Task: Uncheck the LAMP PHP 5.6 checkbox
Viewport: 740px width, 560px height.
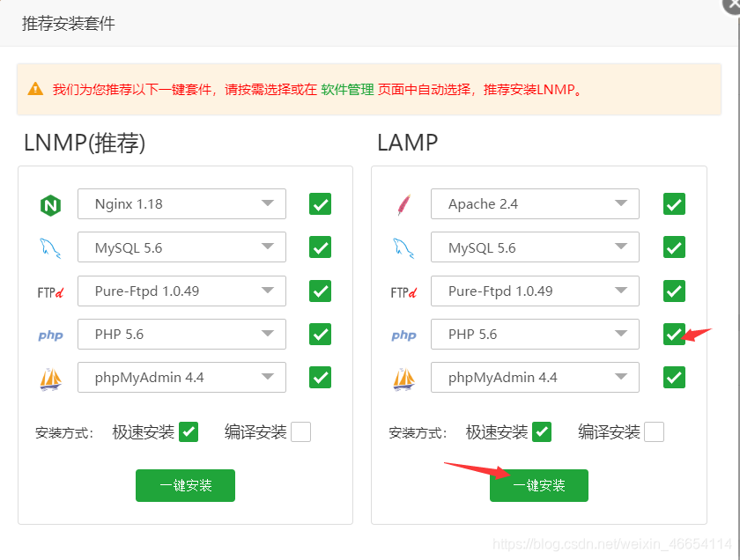Action: [674, 334]
